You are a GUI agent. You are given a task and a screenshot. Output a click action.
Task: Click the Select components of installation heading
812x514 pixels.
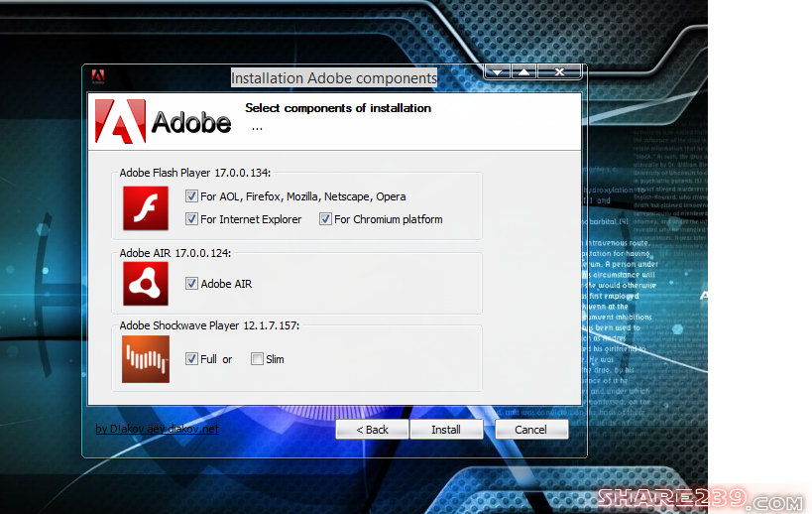pos(338,108)
